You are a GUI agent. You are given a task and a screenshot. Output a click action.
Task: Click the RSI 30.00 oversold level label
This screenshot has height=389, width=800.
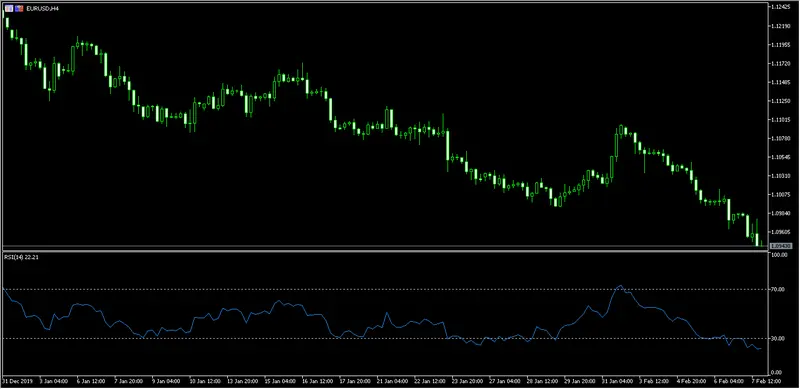click(778, 338)
